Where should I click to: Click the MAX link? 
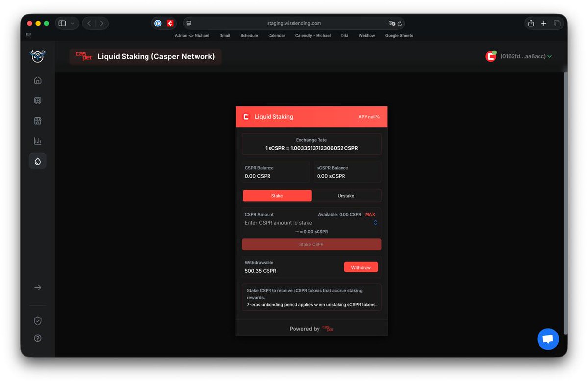(370, 214)
